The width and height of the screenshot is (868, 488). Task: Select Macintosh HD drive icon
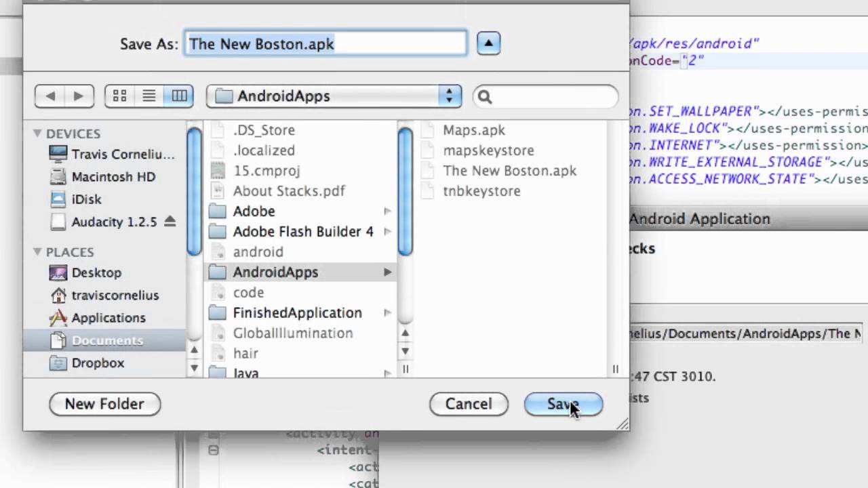click(58, 177)
